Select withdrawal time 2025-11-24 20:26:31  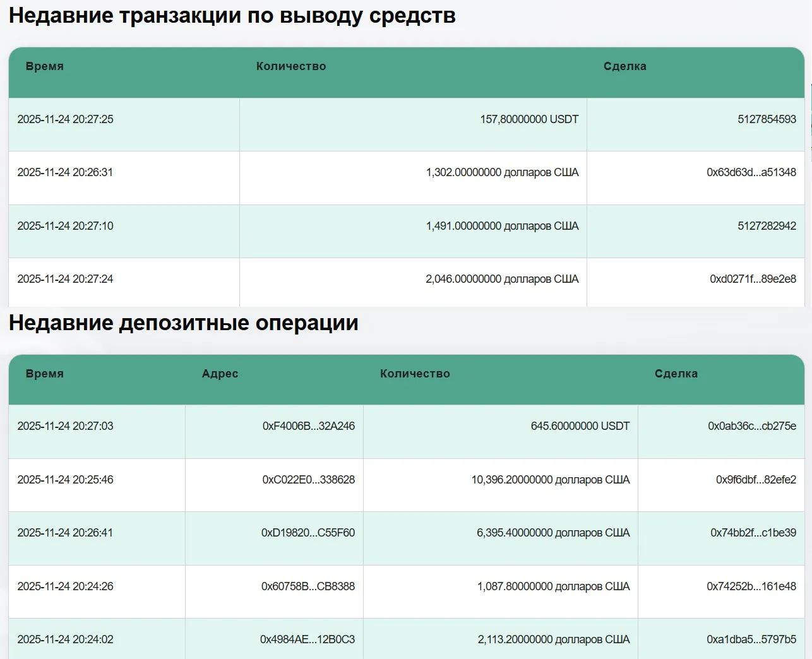coord(66,172)
